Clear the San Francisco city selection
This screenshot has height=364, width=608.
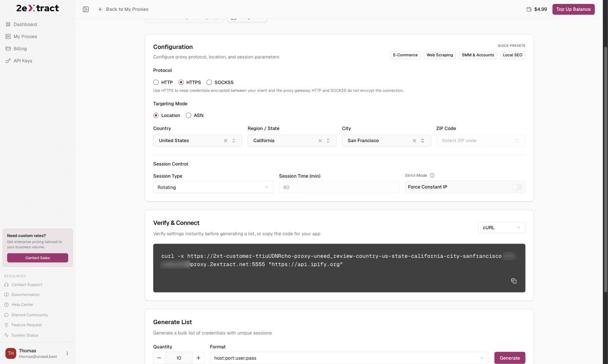414,140
